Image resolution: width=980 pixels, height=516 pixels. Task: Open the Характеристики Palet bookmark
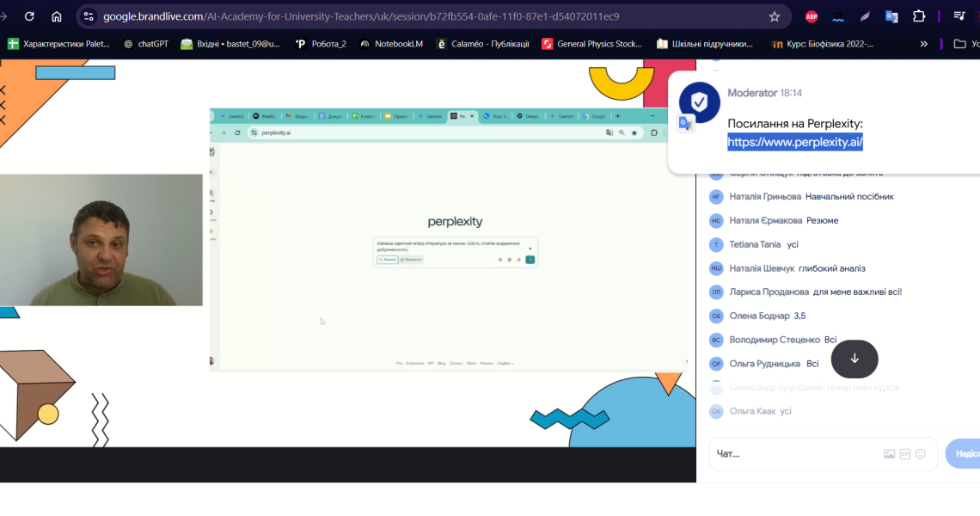tap(58, 44)
